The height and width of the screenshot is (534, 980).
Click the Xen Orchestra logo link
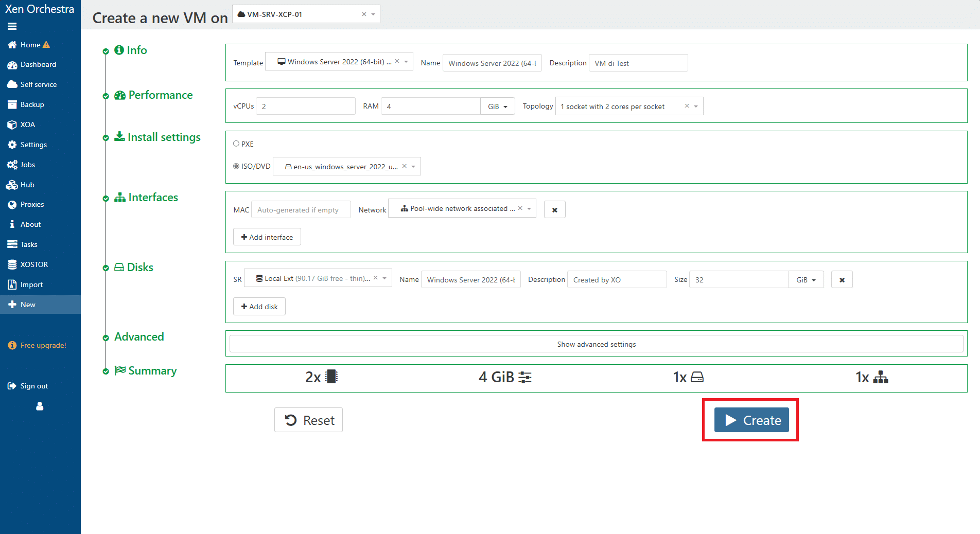click(x=40, y=9)
